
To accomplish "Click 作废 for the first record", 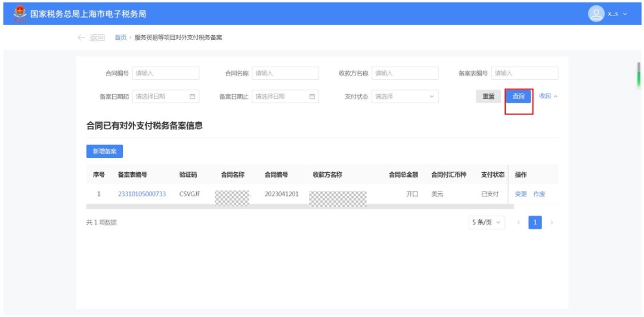I will point(539,194).
